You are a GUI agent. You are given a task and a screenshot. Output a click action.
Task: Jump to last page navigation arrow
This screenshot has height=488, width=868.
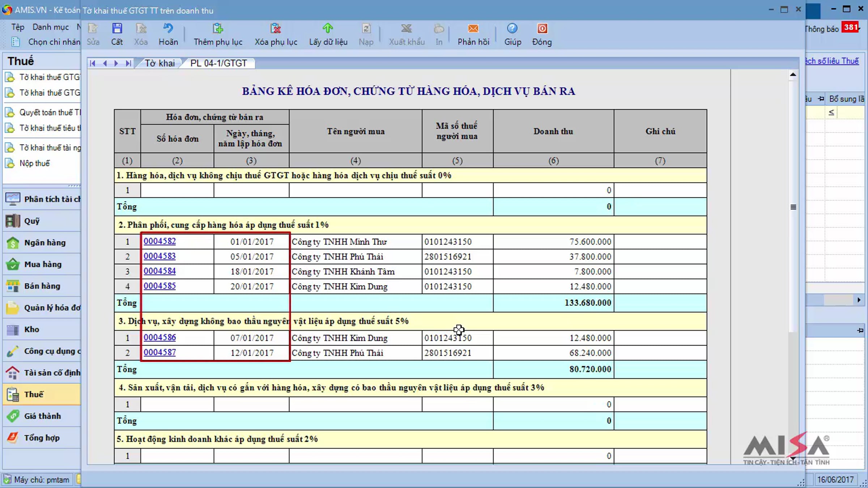pyautogui.click(x=128, y=63)
